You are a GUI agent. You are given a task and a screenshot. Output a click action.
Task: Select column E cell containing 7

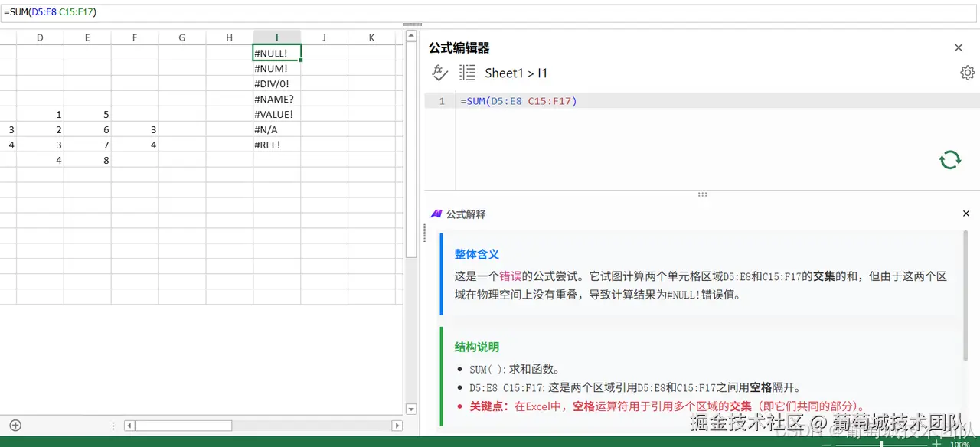[87, 145]
